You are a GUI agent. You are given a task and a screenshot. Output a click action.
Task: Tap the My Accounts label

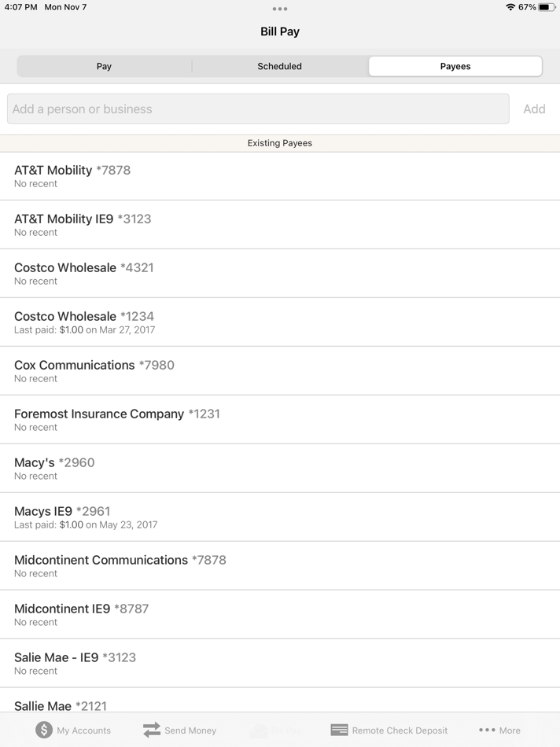tap(84, 730)
